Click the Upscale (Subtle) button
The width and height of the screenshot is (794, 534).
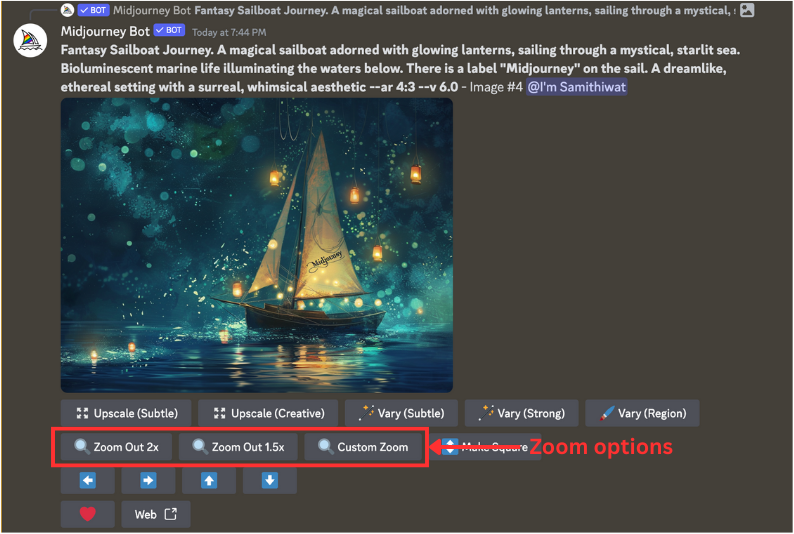126,413
